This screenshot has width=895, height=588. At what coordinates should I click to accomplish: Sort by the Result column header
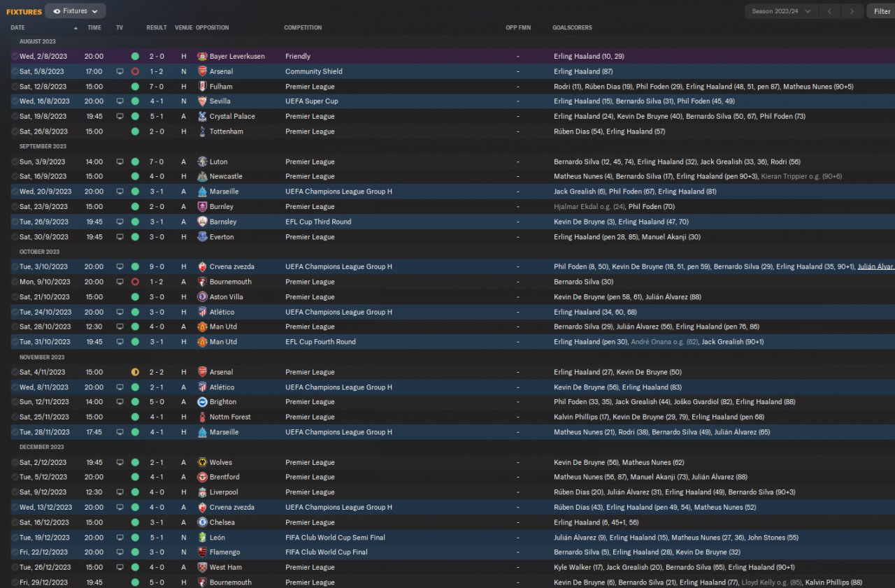[157, 28]
